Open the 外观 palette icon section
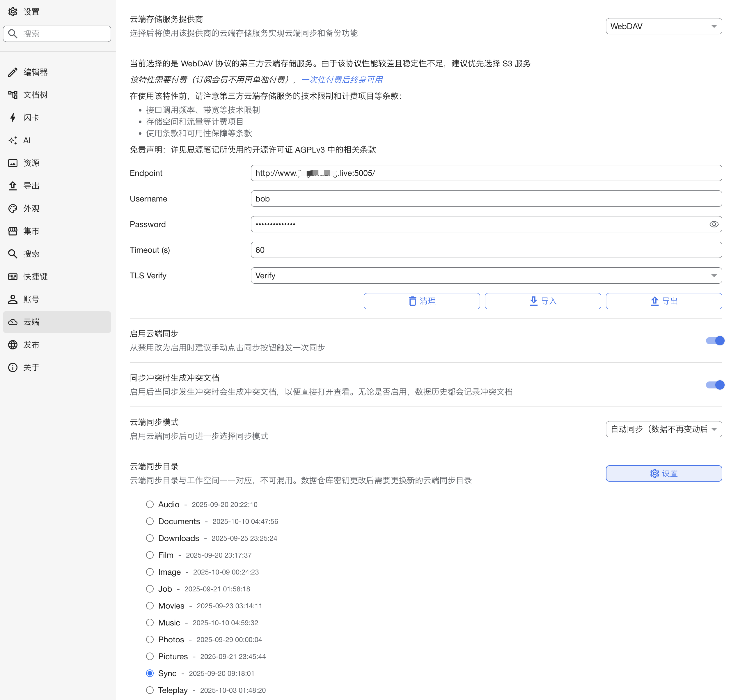The height and width of the screenshot is (700, 738). click(13, 208)
